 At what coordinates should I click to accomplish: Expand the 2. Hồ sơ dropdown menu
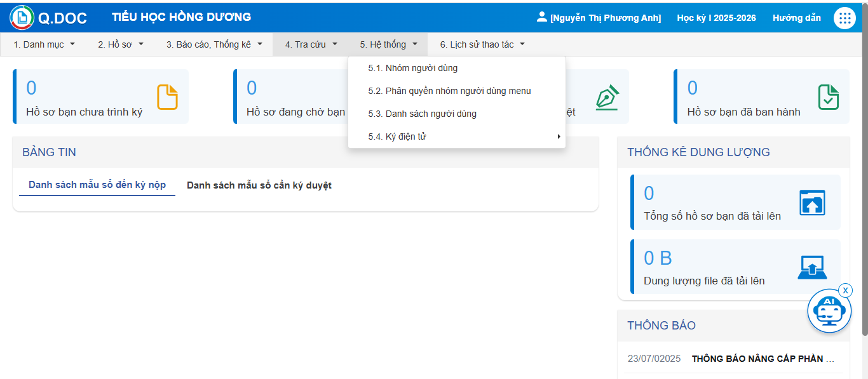121,44
